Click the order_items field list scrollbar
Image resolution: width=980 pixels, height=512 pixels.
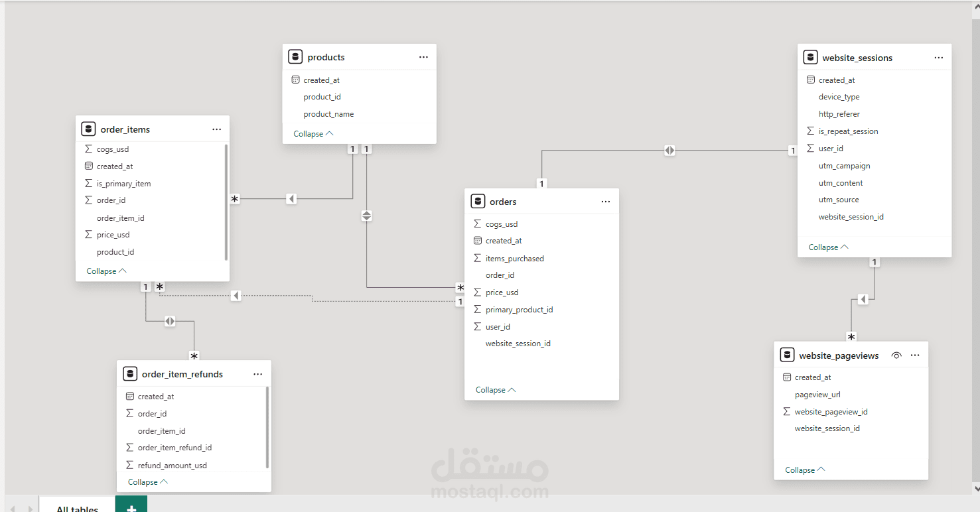pyautogui.click(x=226, y=202)
